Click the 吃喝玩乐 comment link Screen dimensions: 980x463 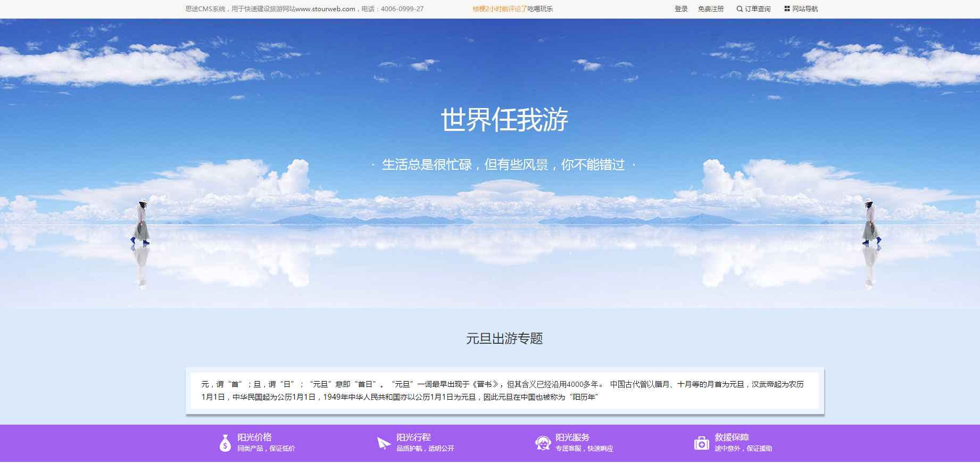point(540,9)
